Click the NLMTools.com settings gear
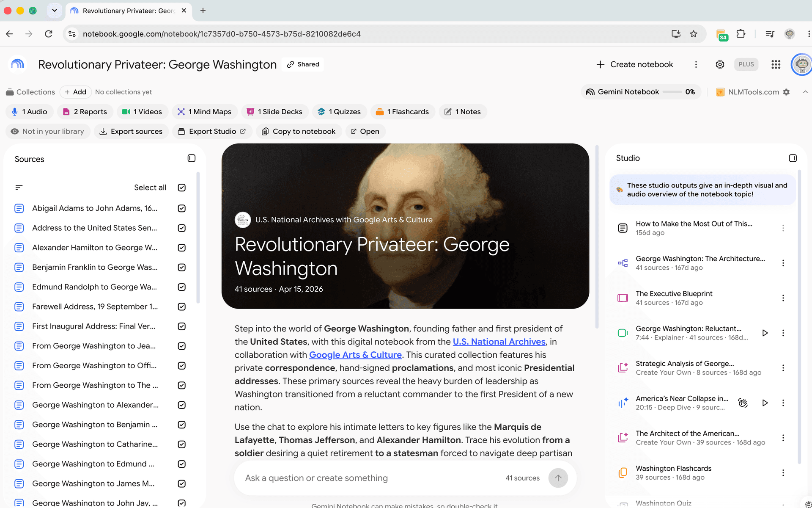The height and width of the screenshot is (508, 812). click(x=787, y=92)
